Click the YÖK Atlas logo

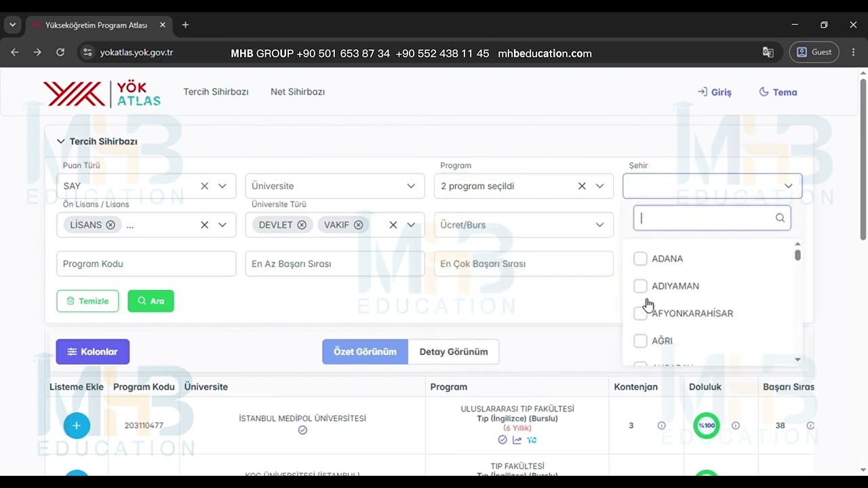pyautogui.click(x=102, y=94)
